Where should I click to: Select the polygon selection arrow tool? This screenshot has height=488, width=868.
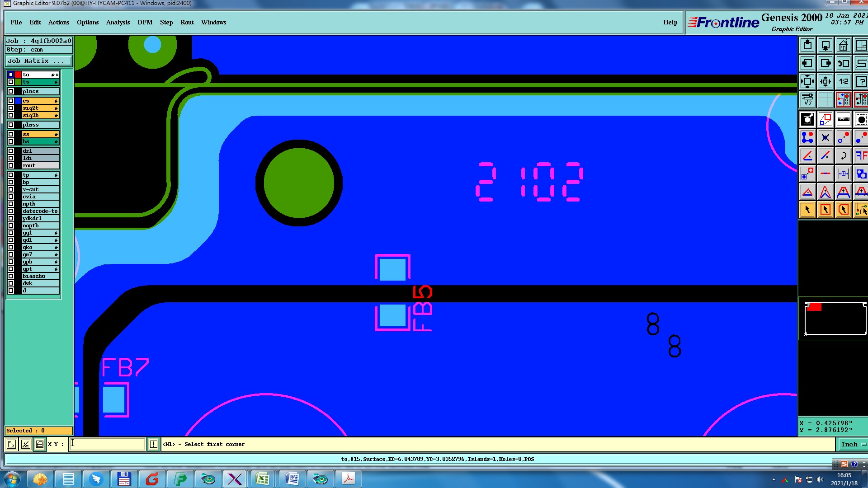[x=843, y=210]
